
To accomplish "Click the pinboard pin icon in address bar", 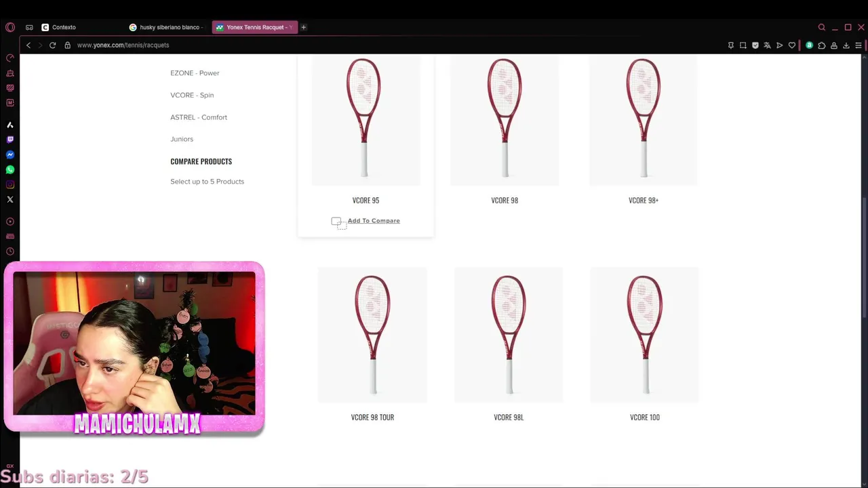I will (x=731, y=45).
